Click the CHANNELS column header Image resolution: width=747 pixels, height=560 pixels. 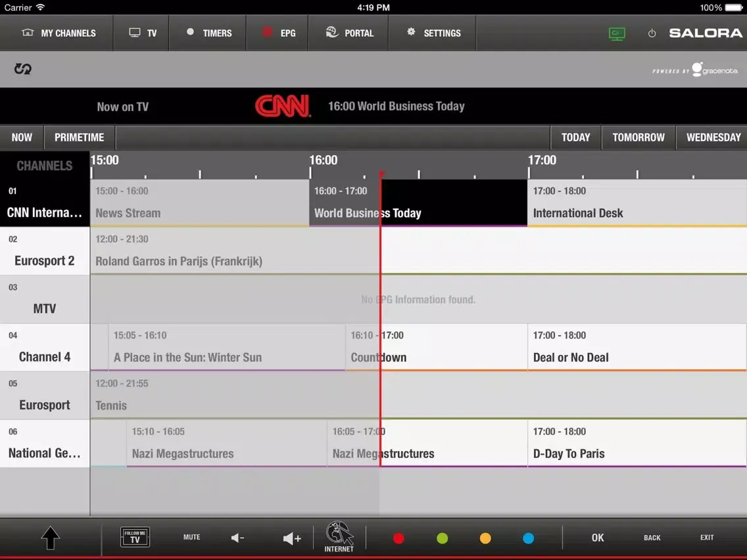pos(45,166)
